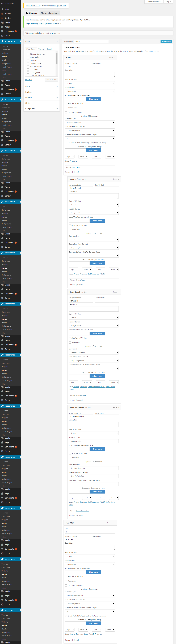Expand the Posts panel
This screenshot has width=176, height=644.
pyautogui.click(x=57, y=87)
